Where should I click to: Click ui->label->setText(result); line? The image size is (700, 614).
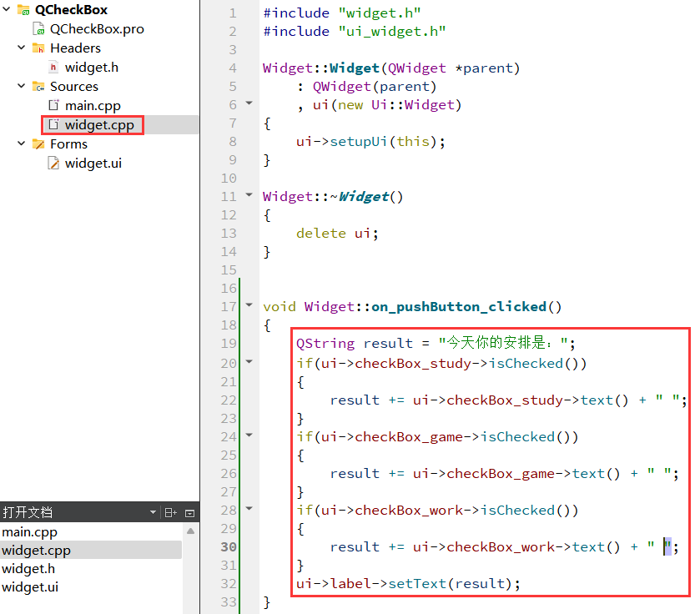coord(408,583)
